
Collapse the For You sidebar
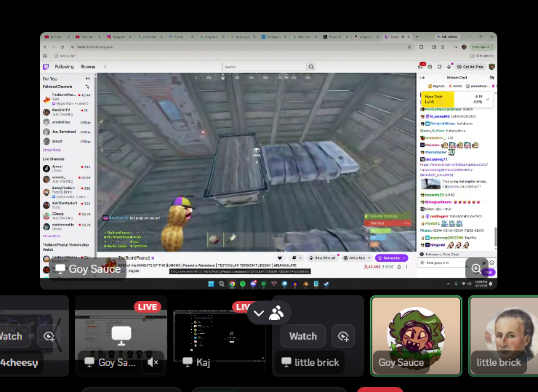(x=87, y=79)
